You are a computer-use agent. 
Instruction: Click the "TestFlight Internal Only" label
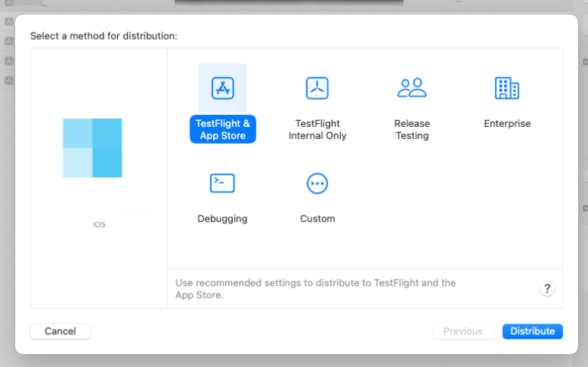pos(317,129)
